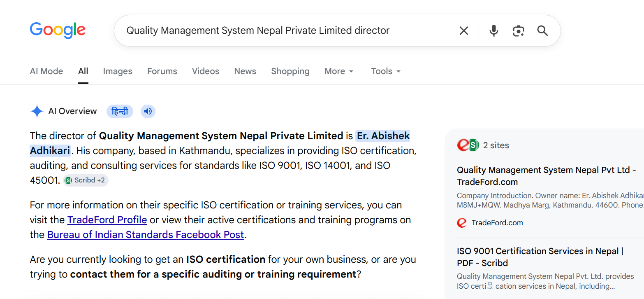This screenshot has height=299, width=644.
Task: Switch to AI Mode tab
Action: point(46,71)
